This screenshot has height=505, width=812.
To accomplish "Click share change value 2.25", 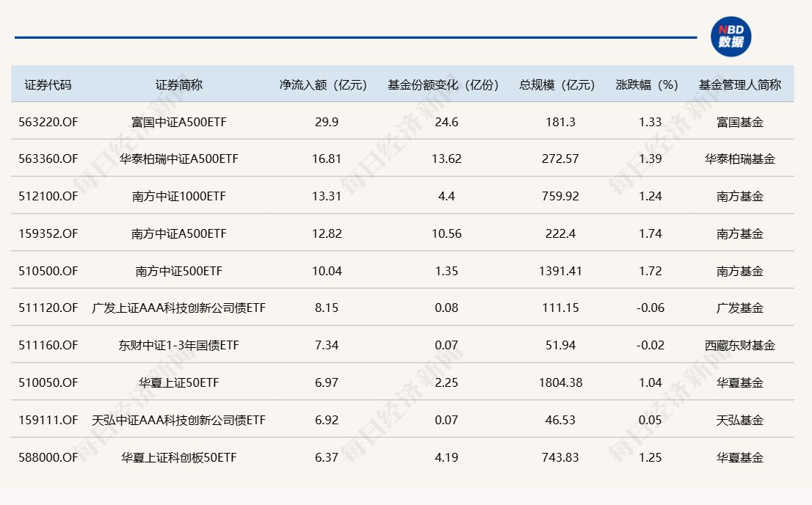I will click(x=446, y=382).
